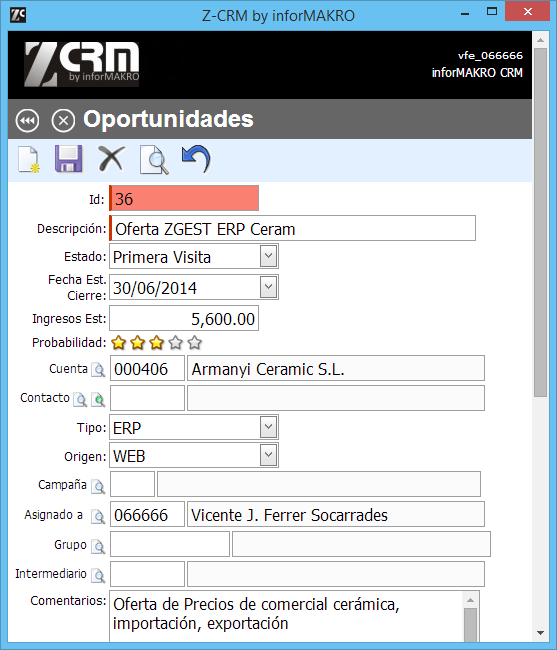The height and width of the screenshot is (650, 557).
Task: Click the main window scroll down arrow
Action: (x=540, y=633)
